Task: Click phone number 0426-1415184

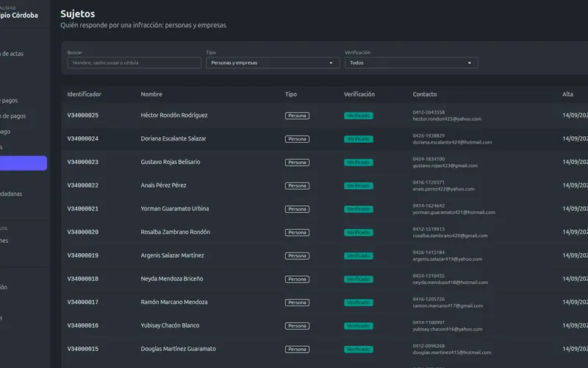Action: [429, 252]
